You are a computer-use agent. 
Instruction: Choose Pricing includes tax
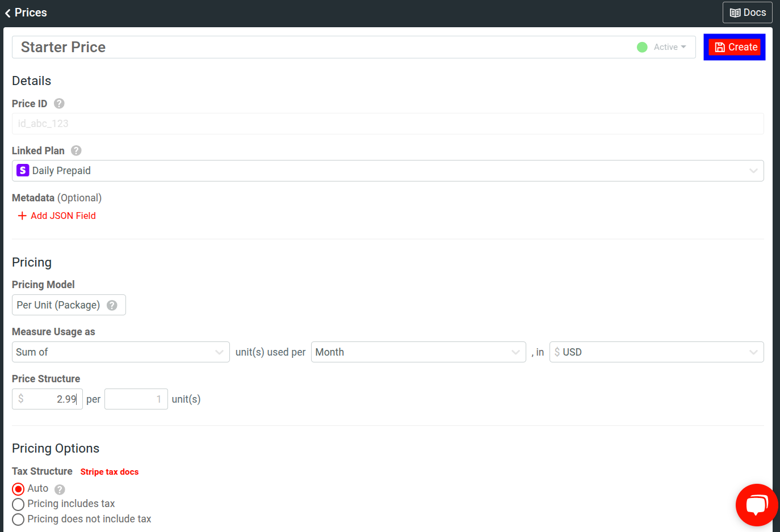(18, 504)
